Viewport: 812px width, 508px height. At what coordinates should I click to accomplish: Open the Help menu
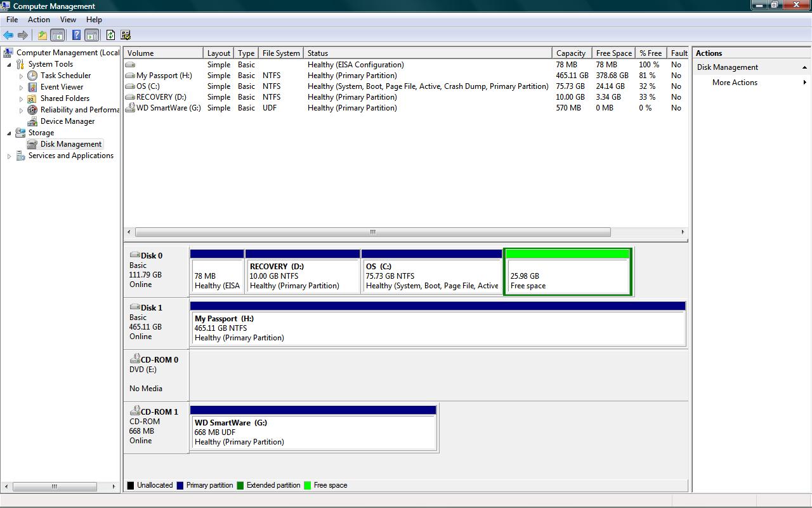[94, 20]
